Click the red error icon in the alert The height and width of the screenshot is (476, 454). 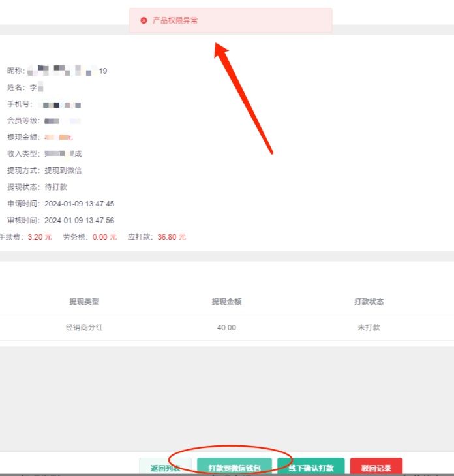pyautogui.click(x=144, y=21)
